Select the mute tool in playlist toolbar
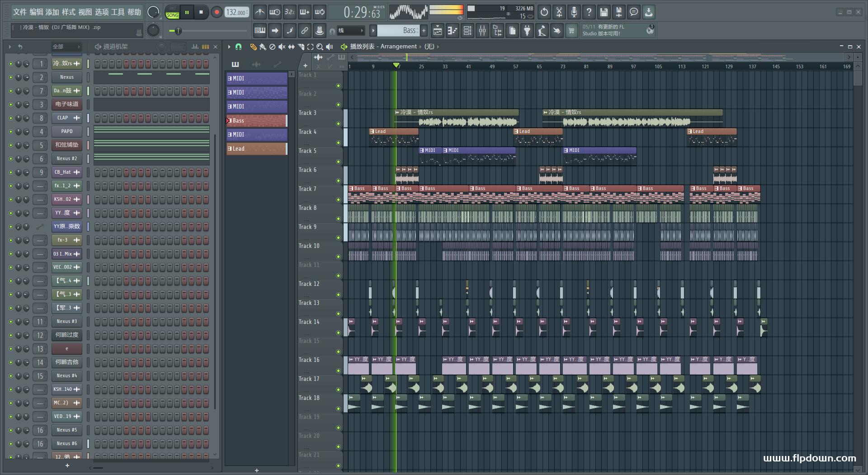 click(x=282, y=47)
